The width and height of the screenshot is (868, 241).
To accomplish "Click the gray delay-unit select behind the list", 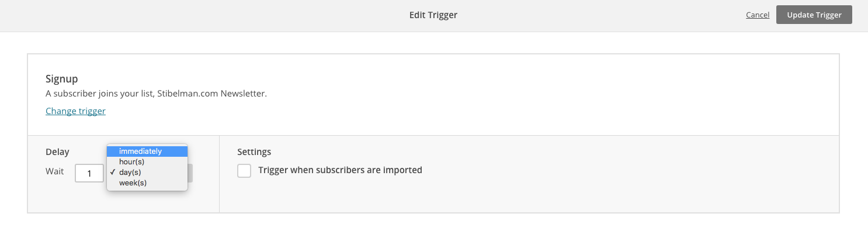I will pyautogui.click(x=190, y=173).
